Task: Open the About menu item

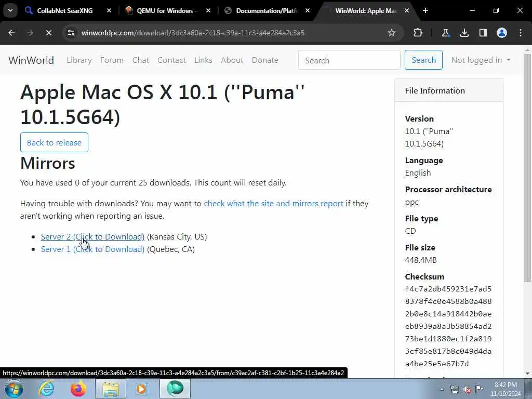Action: pos(232,60)
